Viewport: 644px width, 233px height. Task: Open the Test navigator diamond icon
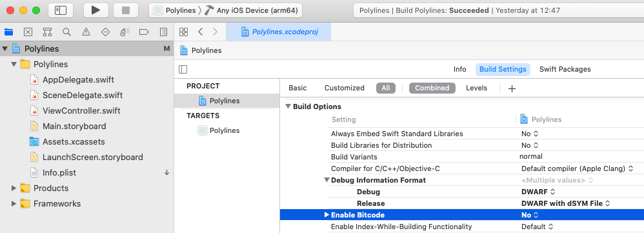coord(105,32)
